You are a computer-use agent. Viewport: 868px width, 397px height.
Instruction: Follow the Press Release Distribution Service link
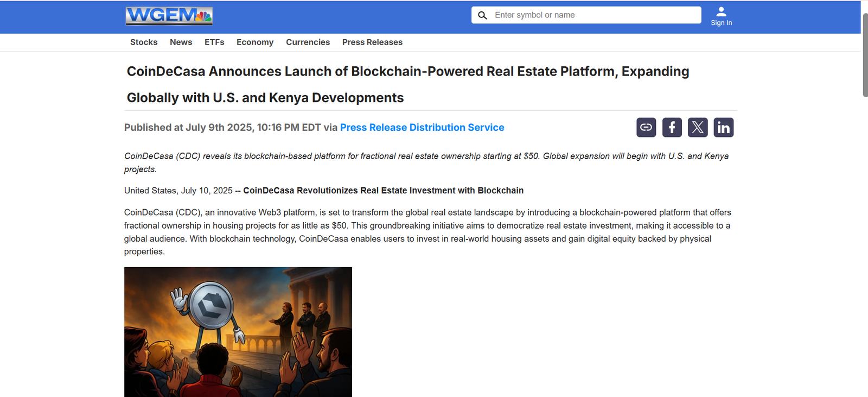(422, 128)
